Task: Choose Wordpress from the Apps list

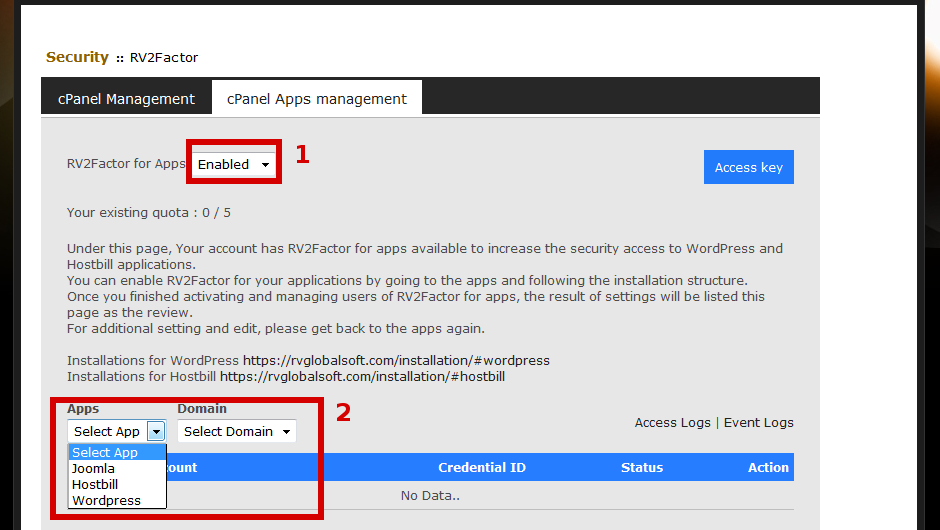Action: click(117, 501)
